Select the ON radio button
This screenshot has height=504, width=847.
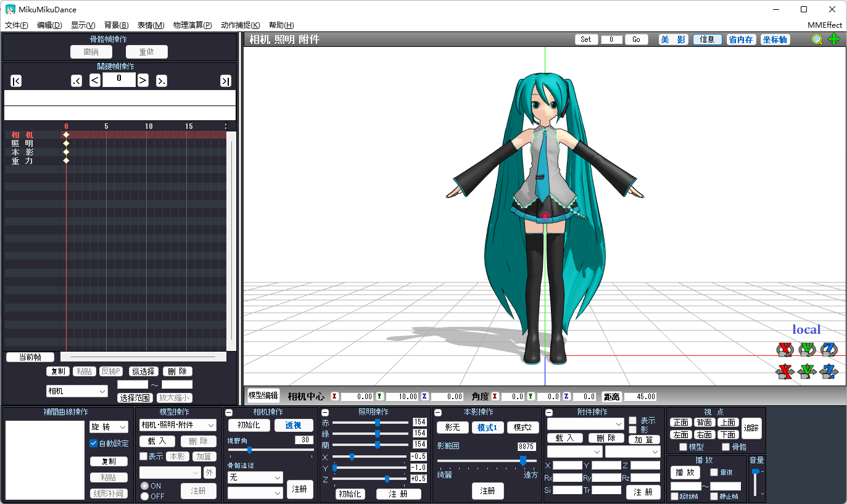[144, 486]
